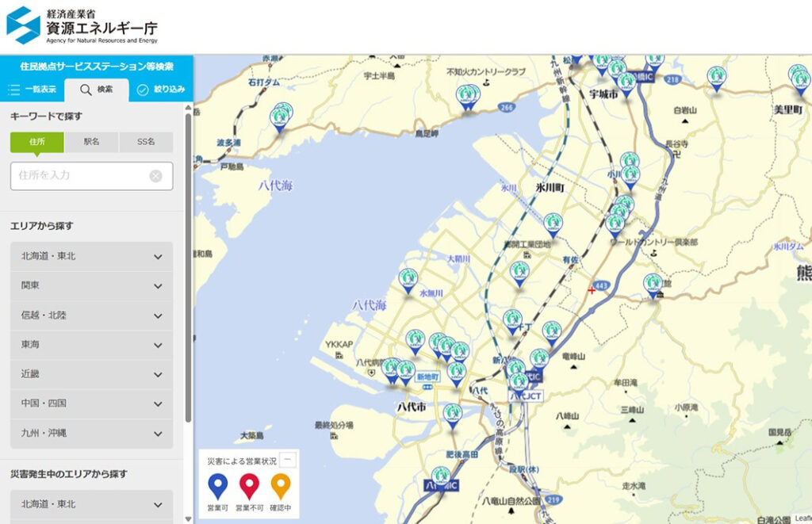Click the route 266 road badge
The image size is (812, 524).
(x=506, y=107)
